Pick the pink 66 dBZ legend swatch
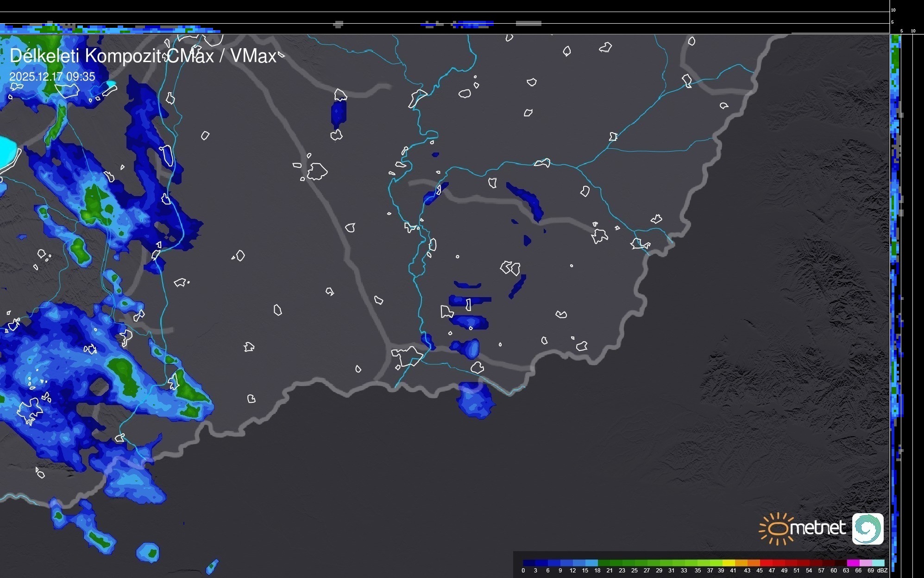The width and height of the screenshot is (924, 578). pos(865,563)
